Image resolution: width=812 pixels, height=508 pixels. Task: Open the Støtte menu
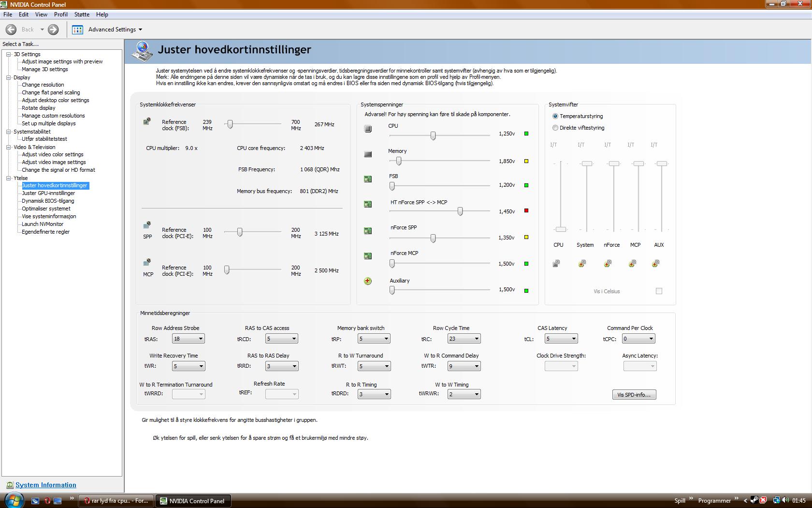click(x=82, y=15)
